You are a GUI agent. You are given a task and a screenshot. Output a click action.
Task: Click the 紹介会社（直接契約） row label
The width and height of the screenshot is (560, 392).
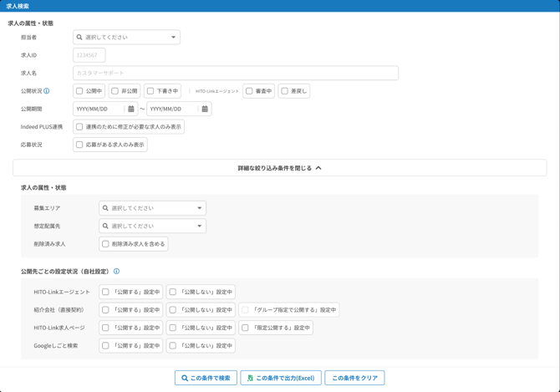pos(59,310)
